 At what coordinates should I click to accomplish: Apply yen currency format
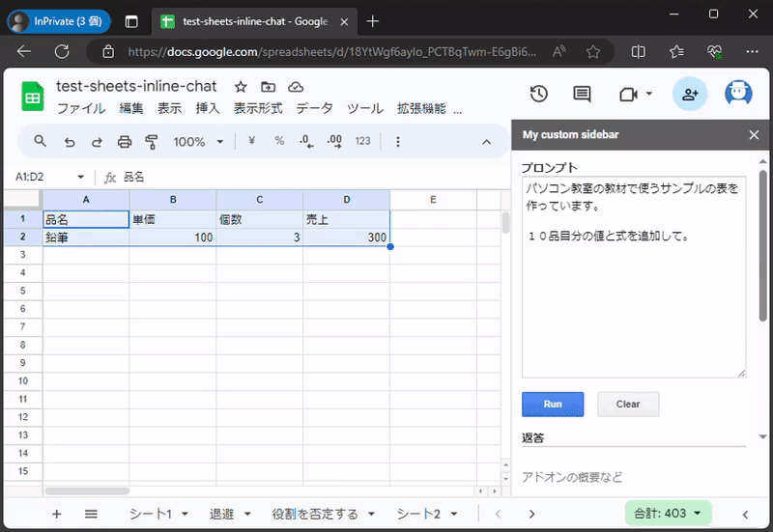(251, 141)
